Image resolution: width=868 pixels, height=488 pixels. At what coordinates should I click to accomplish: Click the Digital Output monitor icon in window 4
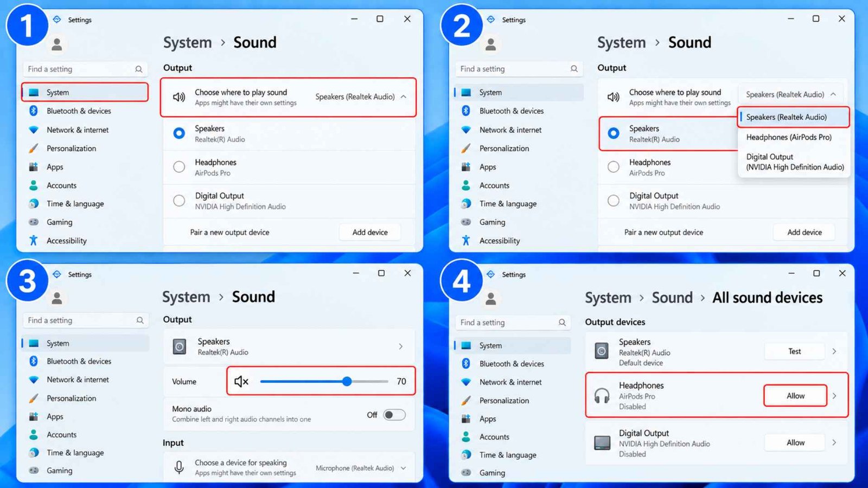(602, 443)
